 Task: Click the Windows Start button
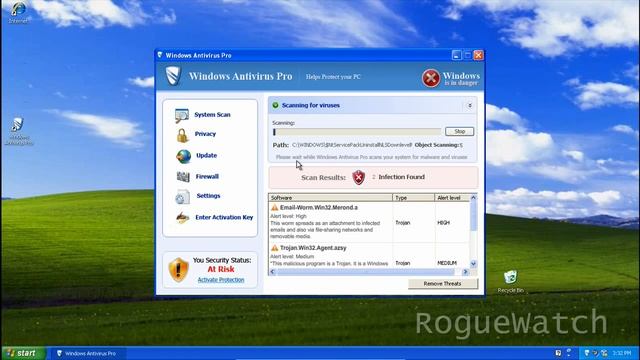point(23,353)
